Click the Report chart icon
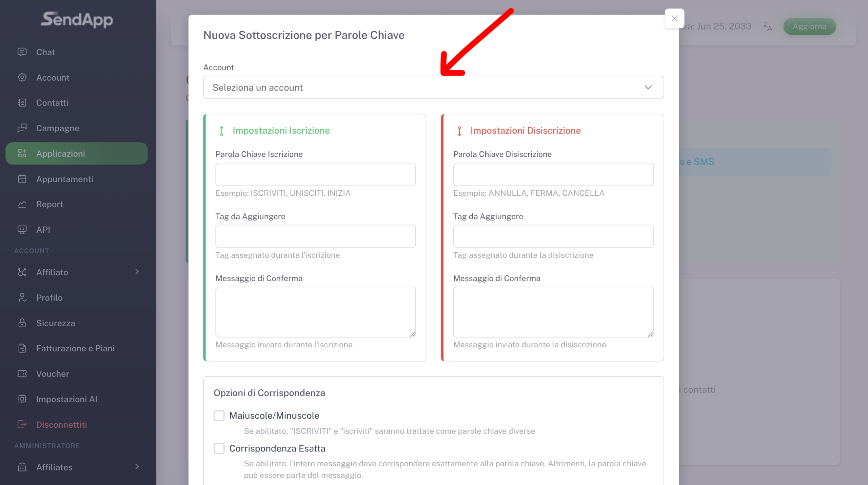Image resolution: width=868 pixels, height=485 pixels. [22, 204]
